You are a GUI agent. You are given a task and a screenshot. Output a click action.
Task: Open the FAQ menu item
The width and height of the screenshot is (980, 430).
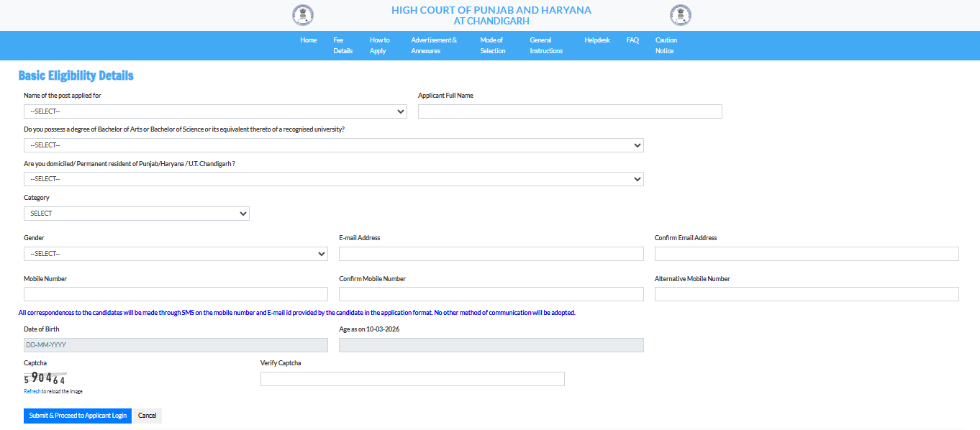click(x=632, y=40)
